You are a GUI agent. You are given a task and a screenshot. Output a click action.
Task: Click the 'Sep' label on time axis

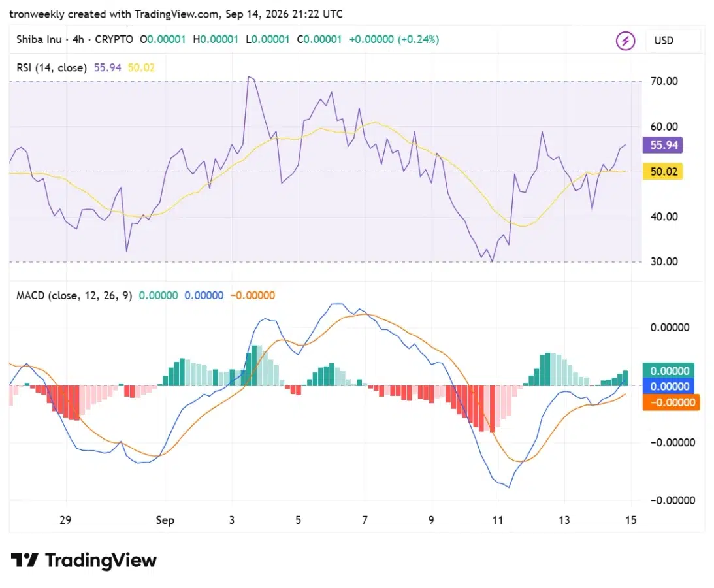[165, 520]
